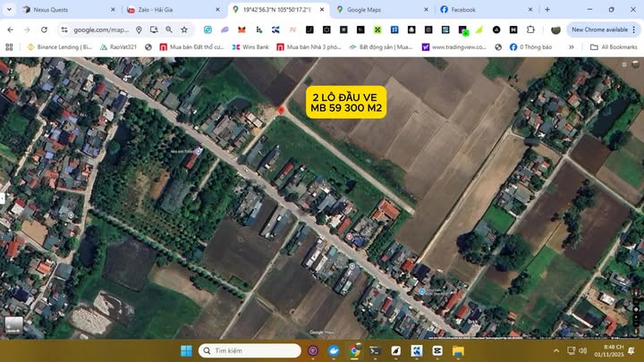Close the Facebook tab
This screenshot has height=362, width=644.
[x=530, y=10]
